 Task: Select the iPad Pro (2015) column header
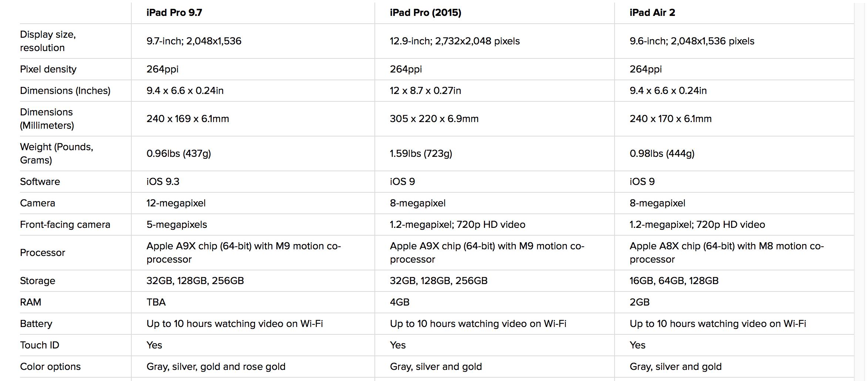click(425, 13)
